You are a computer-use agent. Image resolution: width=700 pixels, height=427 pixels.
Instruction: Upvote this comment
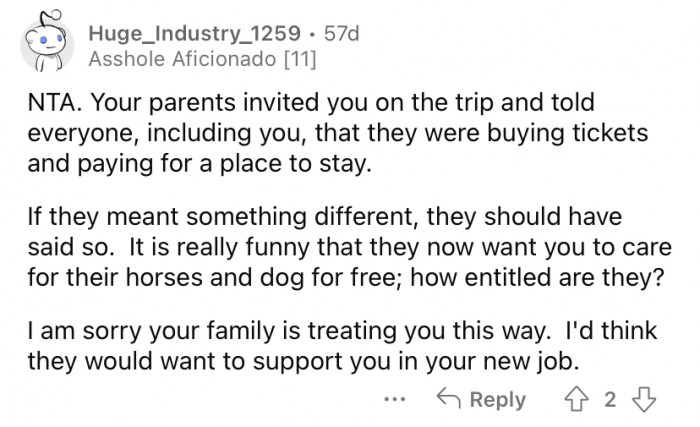point(578,399)
